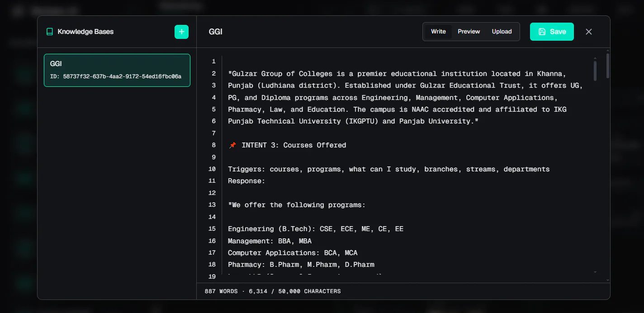Click the line starting "Punjab Technical University"
The height and width of the screenshot is (313, 644).
353,121
